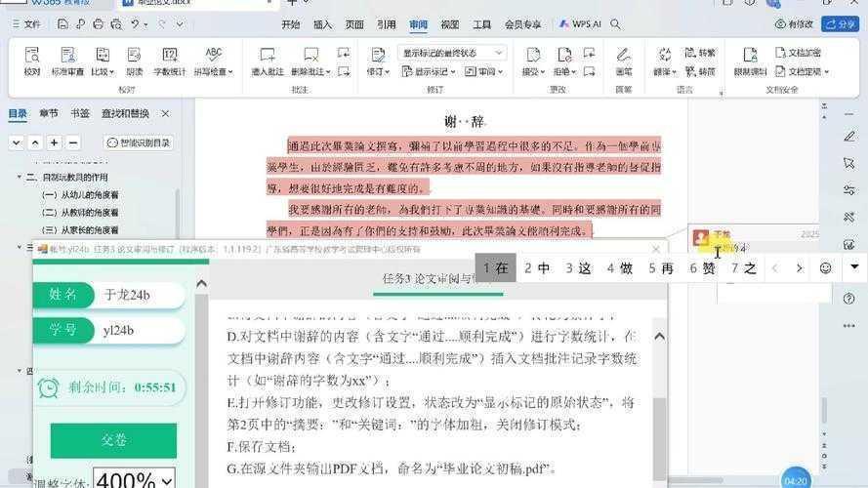Screen dimensions: 868x488
Task: Switch to the 页面 ribbon tab
Action: pyautogui.click(x=354, y=24)
